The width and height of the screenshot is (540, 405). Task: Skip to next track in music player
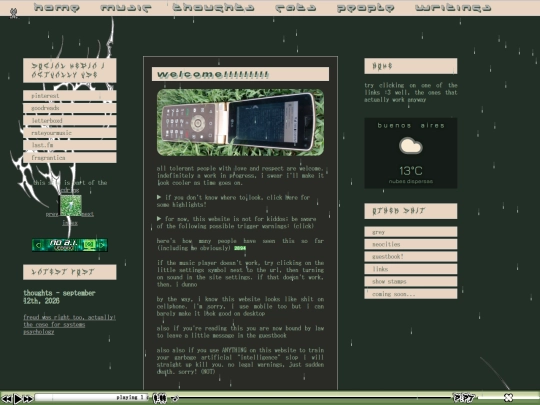click(28, 399)
